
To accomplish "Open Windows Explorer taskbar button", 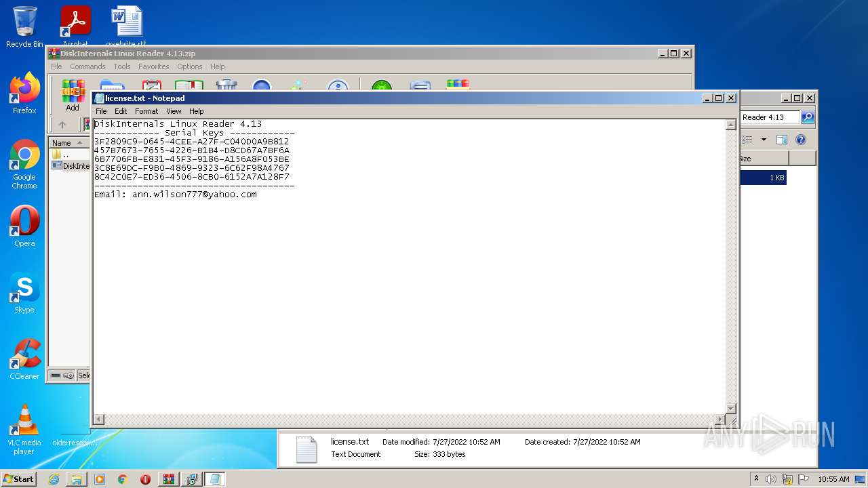I will (77, 479).
